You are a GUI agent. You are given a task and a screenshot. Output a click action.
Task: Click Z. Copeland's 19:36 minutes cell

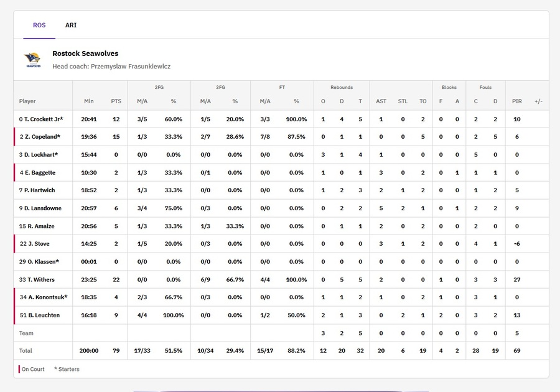click(89, 137)
